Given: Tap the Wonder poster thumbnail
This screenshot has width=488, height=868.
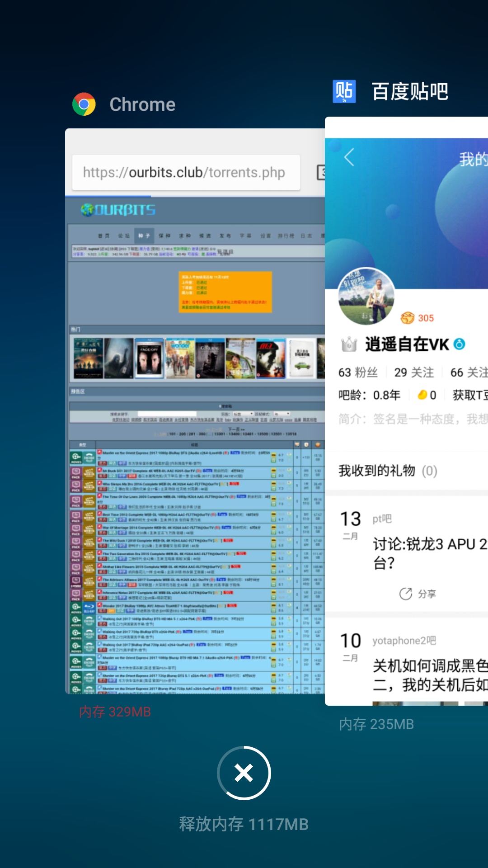Looking at the screenshot, I should tap(180, 358).
